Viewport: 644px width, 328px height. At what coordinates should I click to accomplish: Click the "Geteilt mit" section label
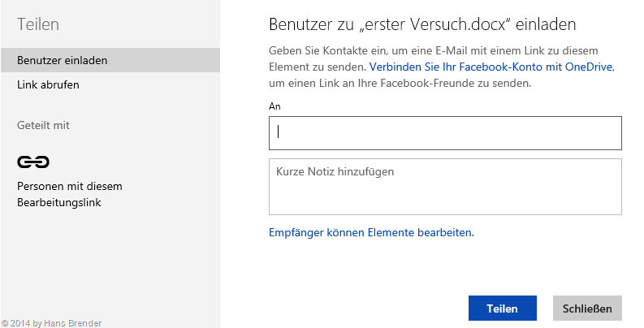[43, 126]
